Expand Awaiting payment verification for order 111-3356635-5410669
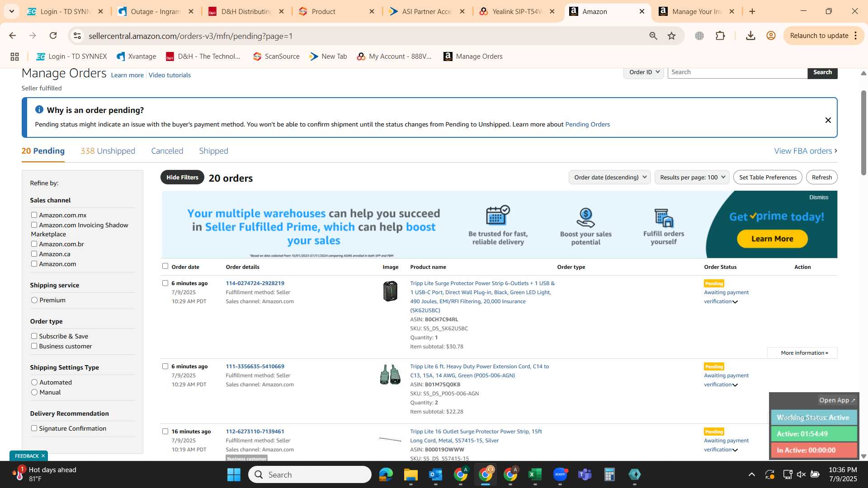 click(735, 385)
